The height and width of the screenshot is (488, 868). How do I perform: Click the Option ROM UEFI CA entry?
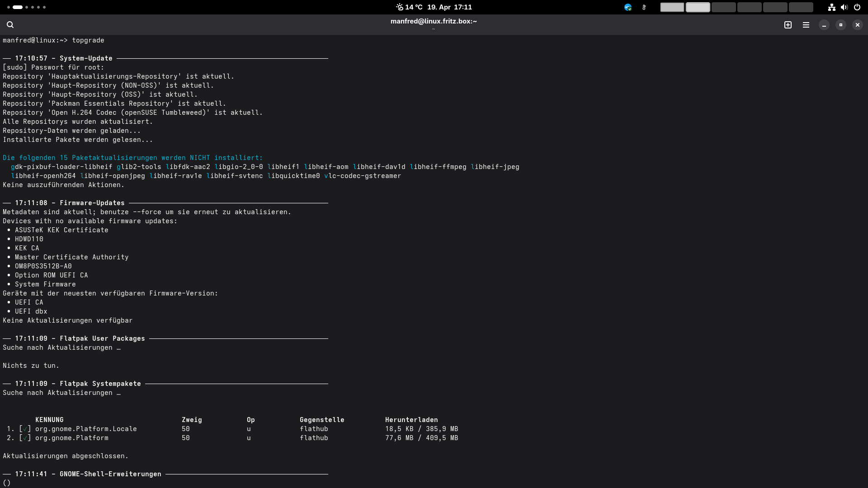click(x=52, y=275)
